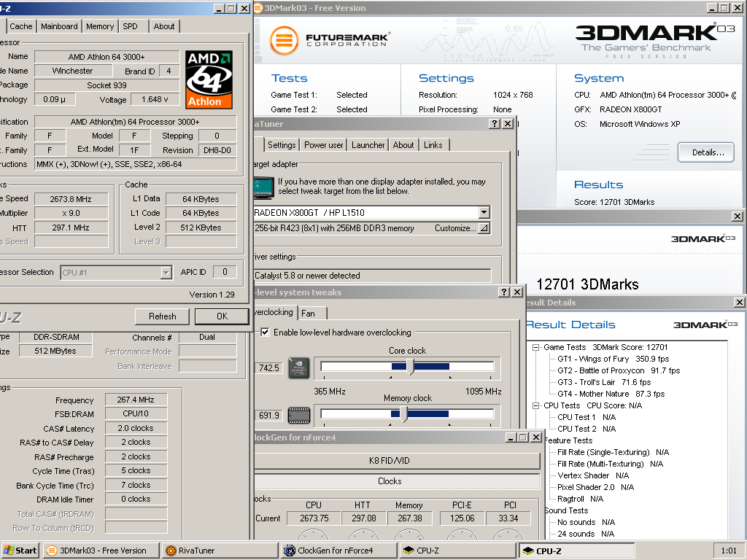The height and width of the screenshot is (560, 747).
Task: Select GT1 - Wings of Fury result row
Action: click(613, 359)
